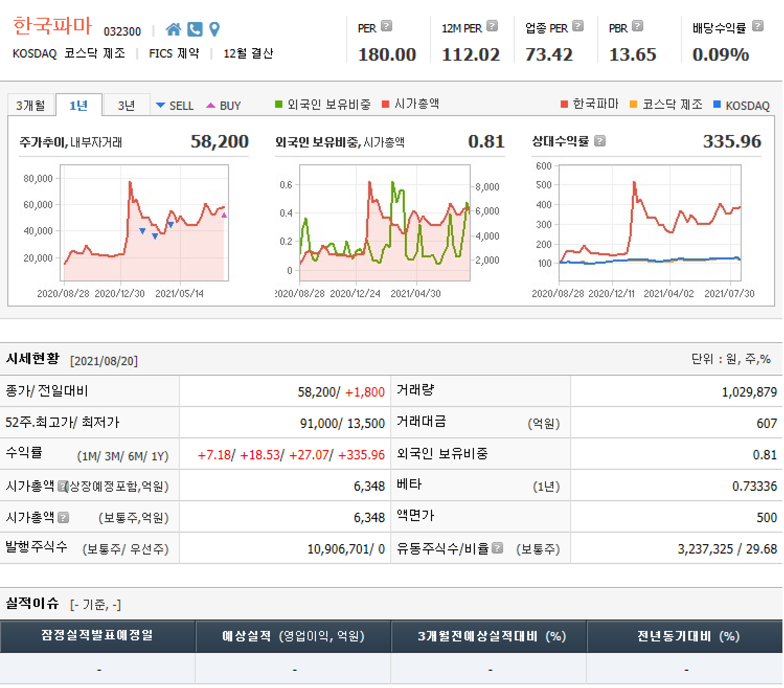Screen dimensions: 784x688
Task: Click KOSDAQ 코스닥 제조 sector label
Action: pos(69,53)
